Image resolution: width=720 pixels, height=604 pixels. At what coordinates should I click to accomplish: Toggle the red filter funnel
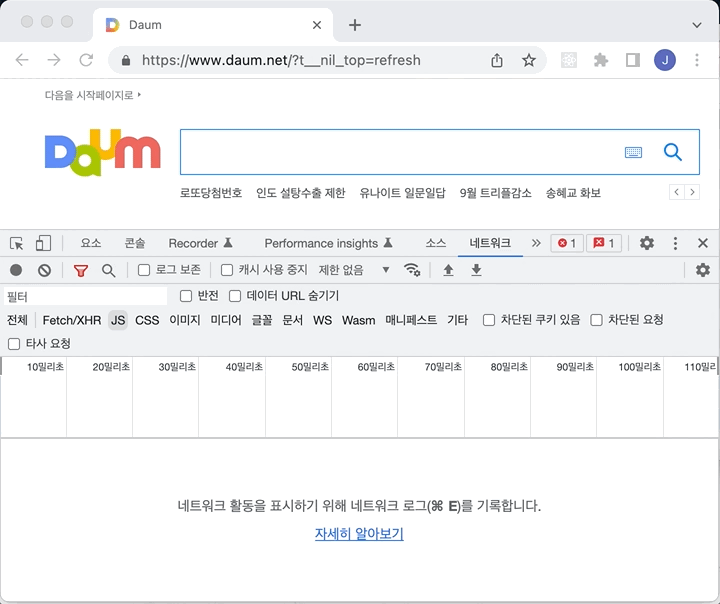(81, 271)
